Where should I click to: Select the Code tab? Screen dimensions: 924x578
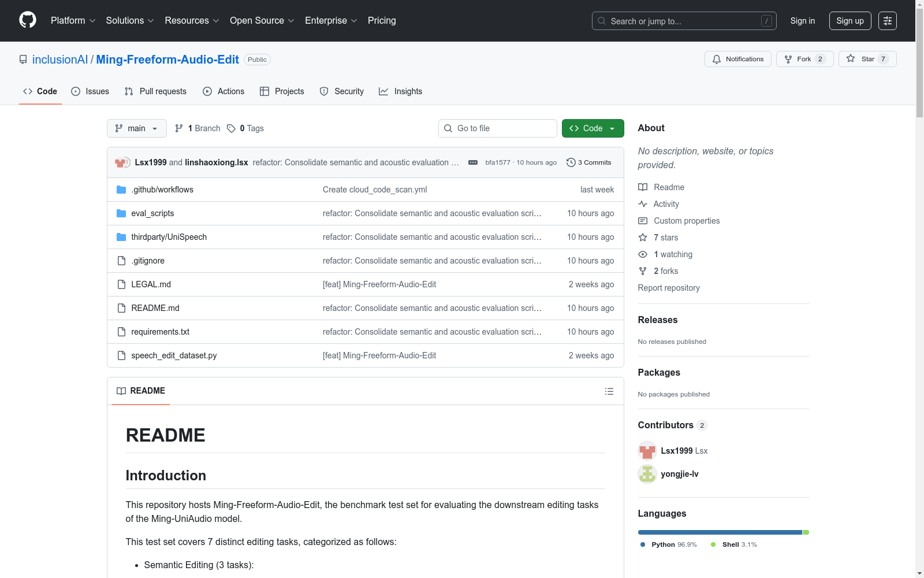pos(40,91)
